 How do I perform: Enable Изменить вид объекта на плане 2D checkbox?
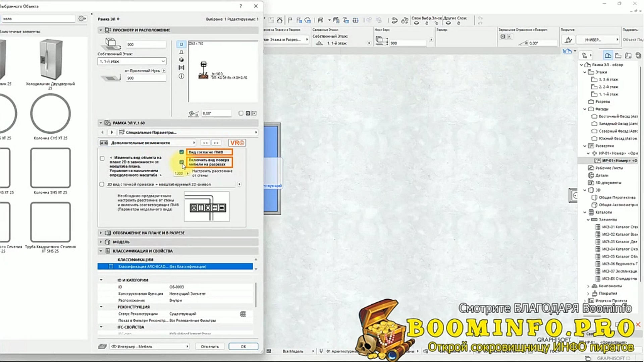coord(102,158)
